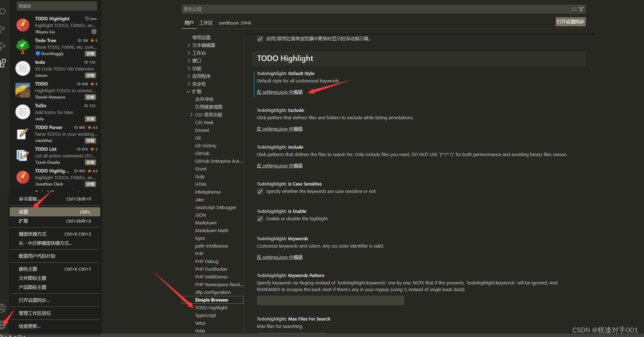Click Todo Tree green tree icon
Screen dimensions: 644x337
pyautogui.click(x=23, y=47)
